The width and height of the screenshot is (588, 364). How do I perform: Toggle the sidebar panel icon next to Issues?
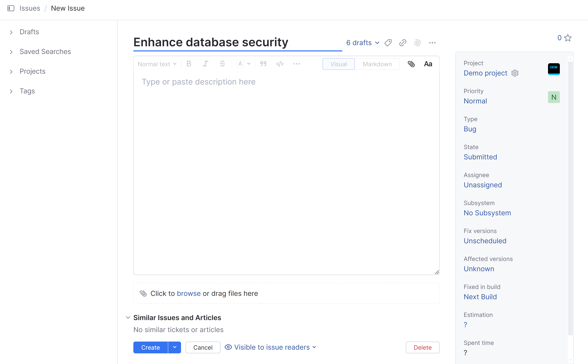click(x=11, y=8)
